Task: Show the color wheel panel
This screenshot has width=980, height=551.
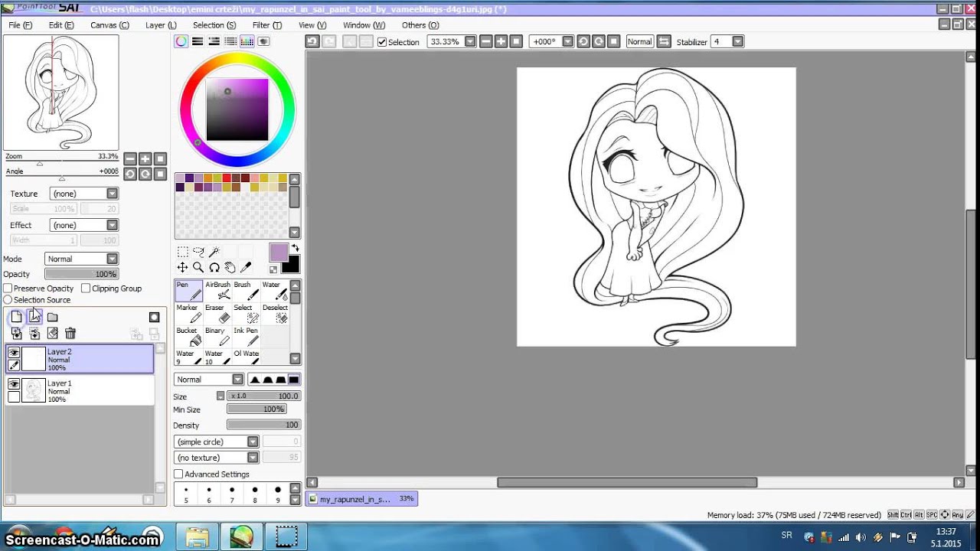Action: [x=181, y=41]
